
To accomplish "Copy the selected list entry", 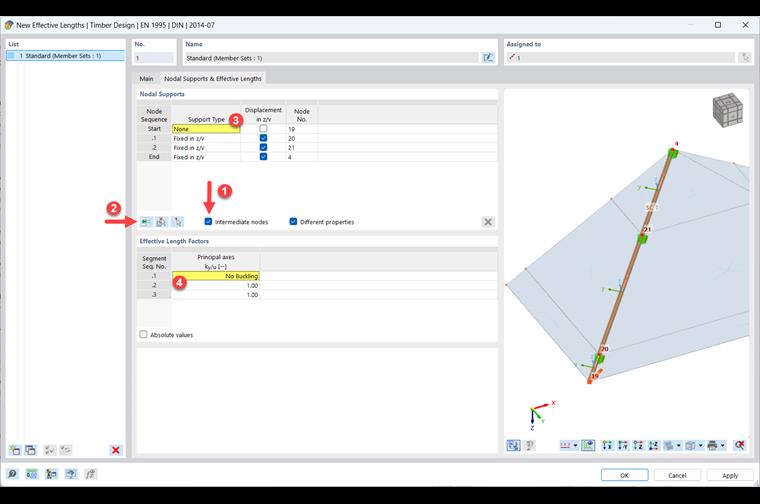I will [x=31, y=450].
